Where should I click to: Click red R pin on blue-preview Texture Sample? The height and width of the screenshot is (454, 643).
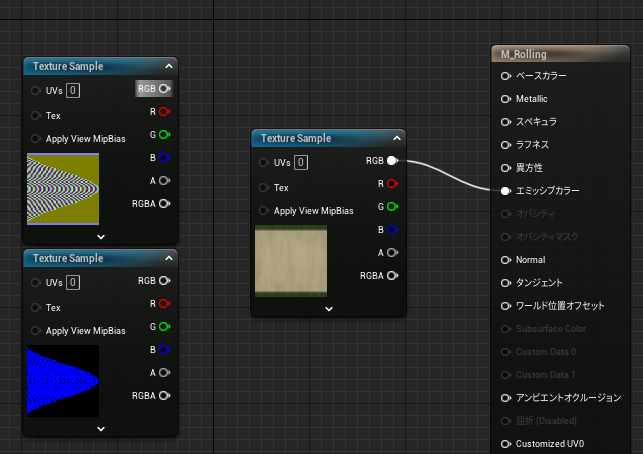pos(164,304)
